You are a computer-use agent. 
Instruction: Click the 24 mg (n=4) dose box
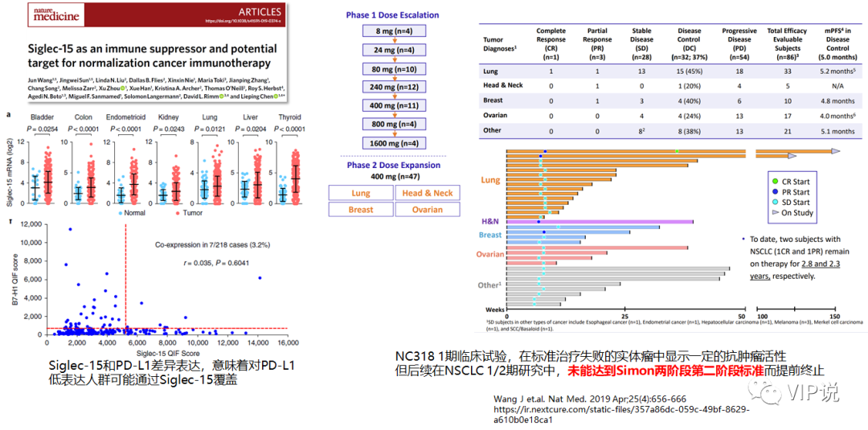point(395,51)
